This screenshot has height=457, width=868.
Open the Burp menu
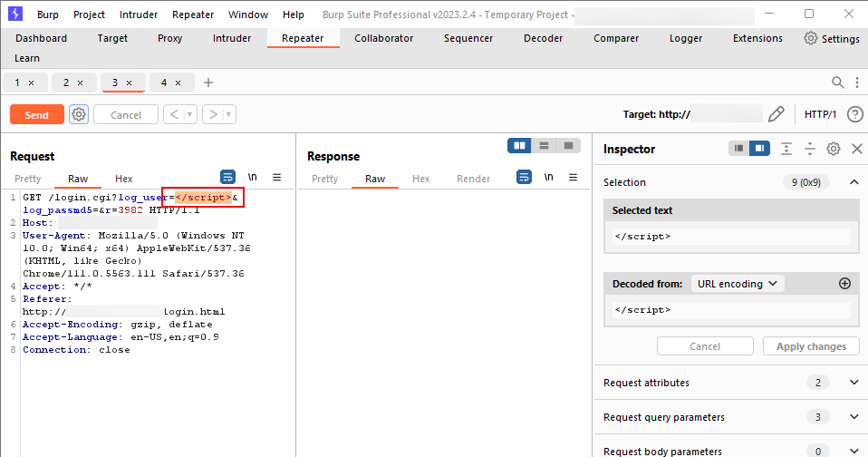[x=48, y=15]
